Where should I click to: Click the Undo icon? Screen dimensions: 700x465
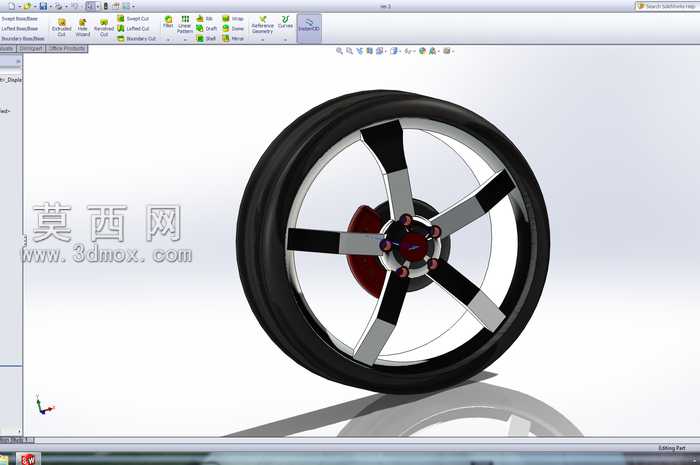(74, 6)
